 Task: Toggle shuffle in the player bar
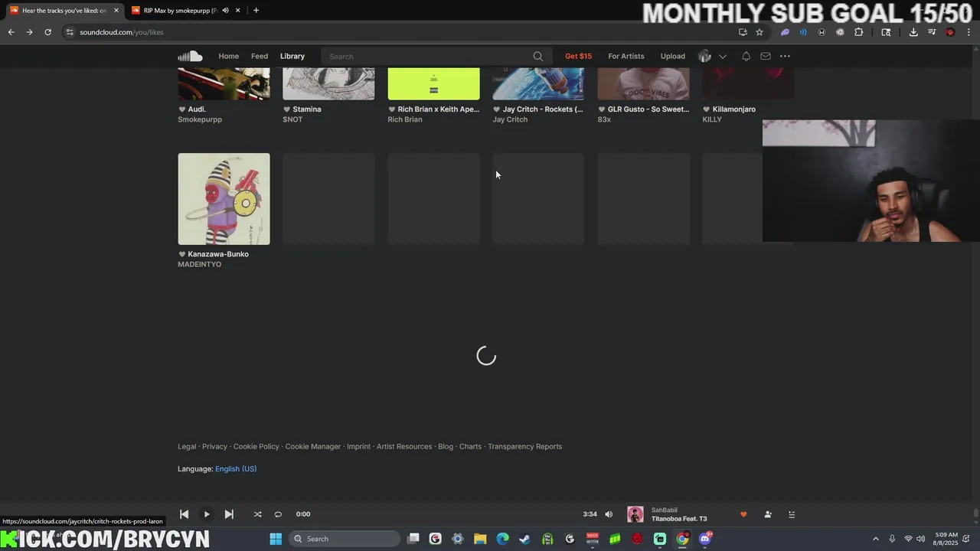coord(257,514)
